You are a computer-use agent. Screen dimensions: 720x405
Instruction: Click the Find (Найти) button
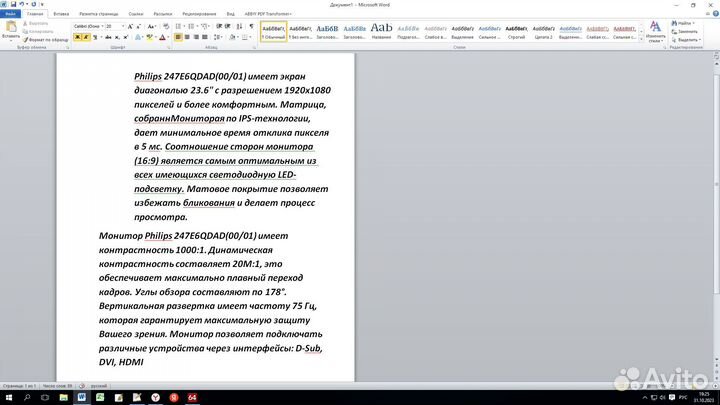tap(683, 23)
